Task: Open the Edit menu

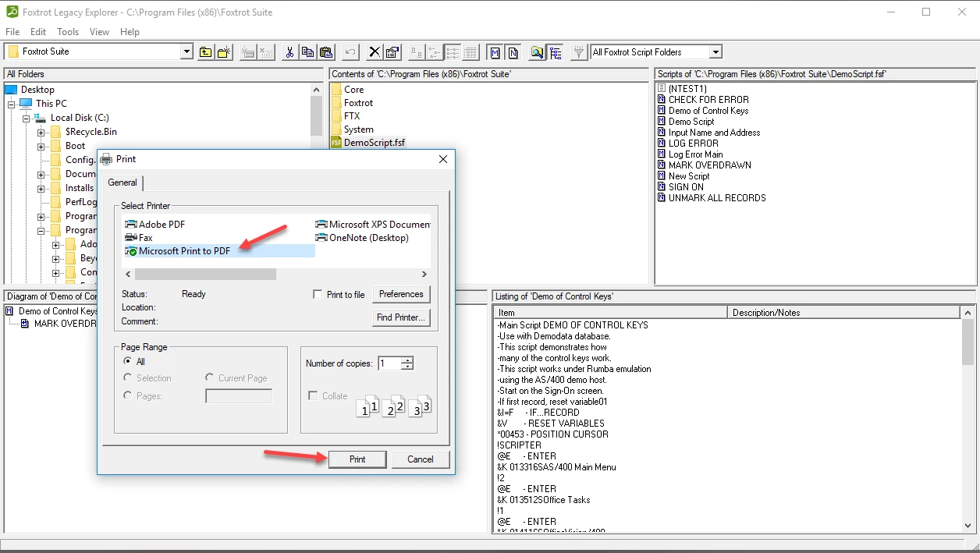Action: click(x=38, y=32)
